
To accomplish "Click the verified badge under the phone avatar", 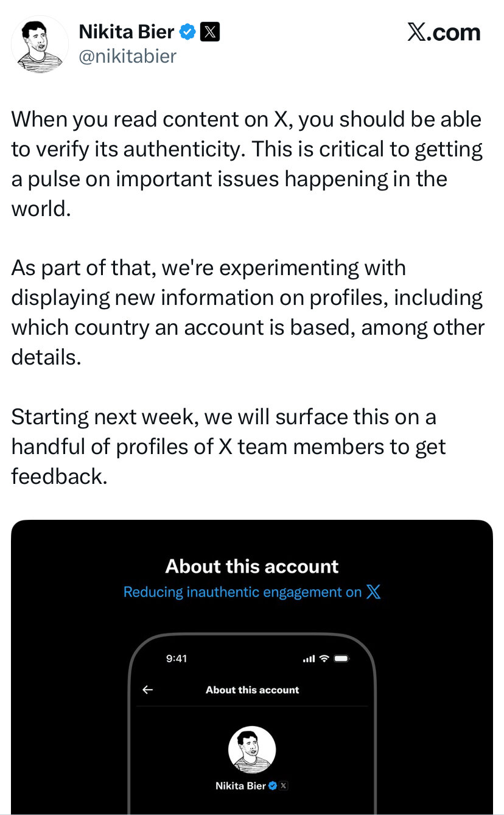I will pyautogui.click(x=273, y=786).
